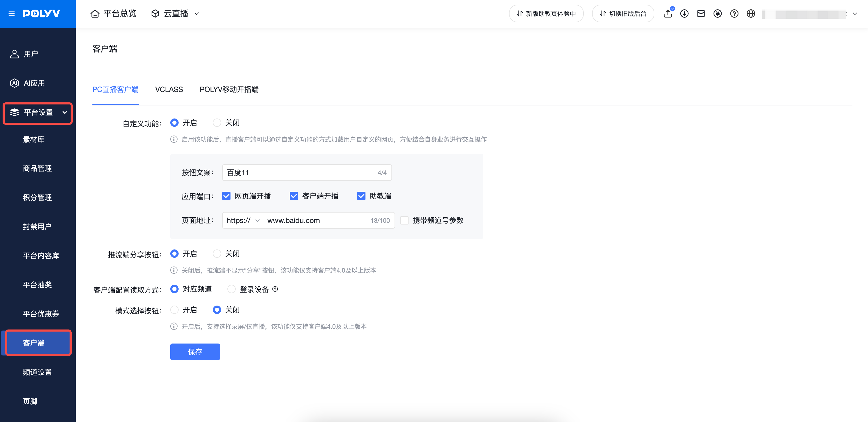Click the 新版助教页体验中 button
Viewport: 868px width, 422px height.
point(546,14)
